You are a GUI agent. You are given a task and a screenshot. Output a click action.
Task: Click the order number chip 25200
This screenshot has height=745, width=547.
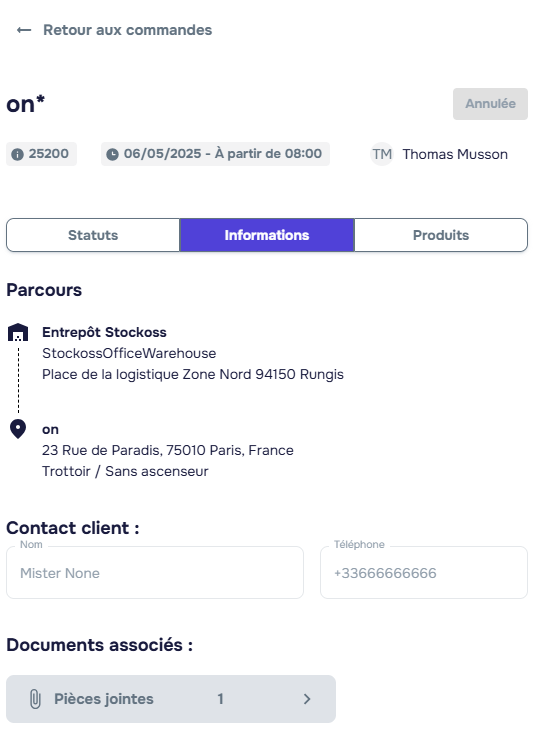[x=41, y=154]
